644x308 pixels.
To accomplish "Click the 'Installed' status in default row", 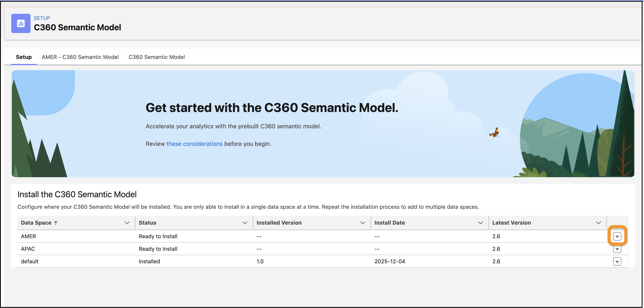I will 149,261.
